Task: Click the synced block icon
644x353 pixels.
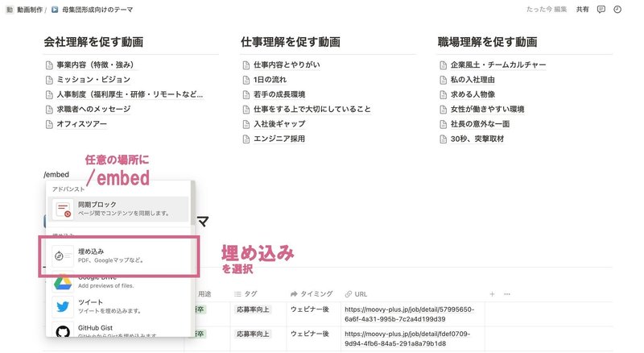Action: pyautogui.click(x=63, y=209)
